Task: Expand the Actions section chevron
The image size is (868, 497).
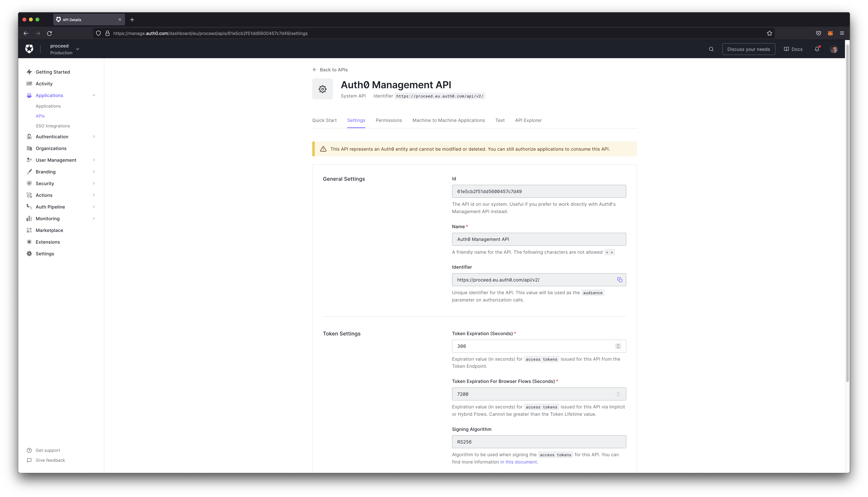Action: click(94, 195)
